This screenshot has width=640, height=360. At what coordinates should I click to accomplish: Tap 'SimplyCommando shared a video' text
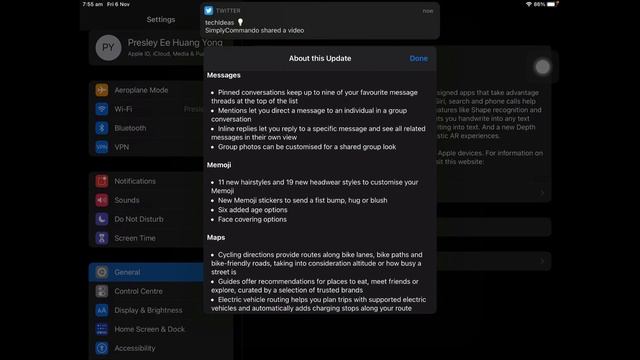click(x=254, y=31)
